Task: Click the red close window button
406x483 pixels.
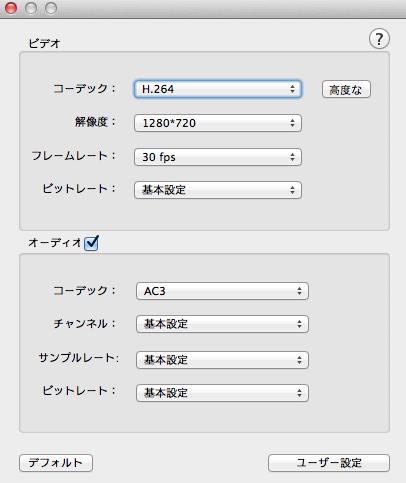Action: (11, 8)
